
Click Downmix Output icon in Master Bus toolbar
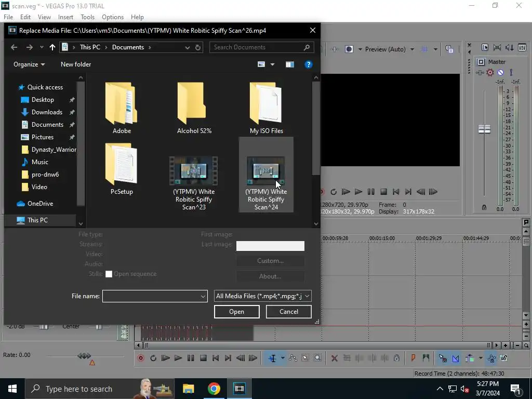[x=497, y=47]
